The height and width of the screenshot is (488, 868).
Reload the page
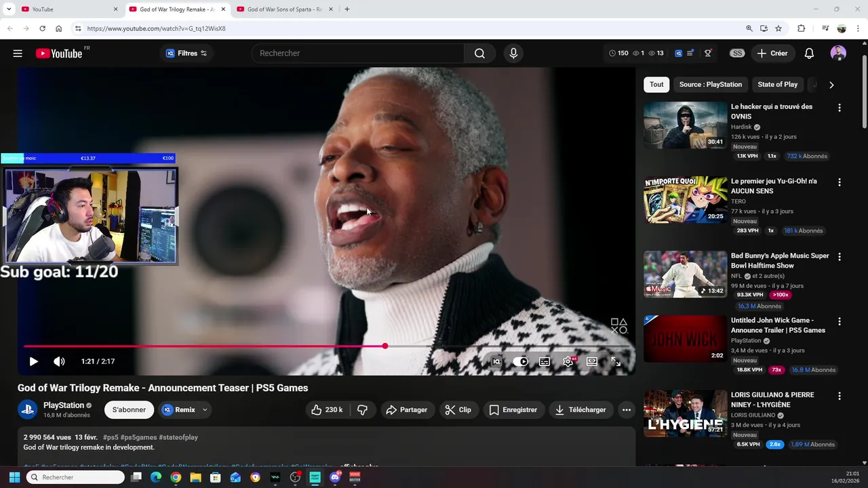pyautogui.click(x=42, y=28)
